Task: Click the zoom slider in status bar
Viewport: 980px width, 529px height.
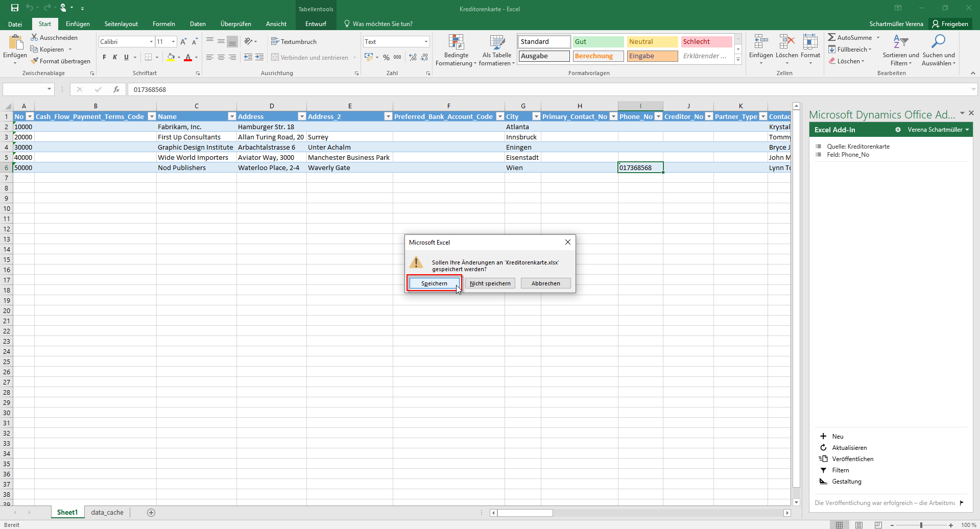Action: click(x=921, y=525)
